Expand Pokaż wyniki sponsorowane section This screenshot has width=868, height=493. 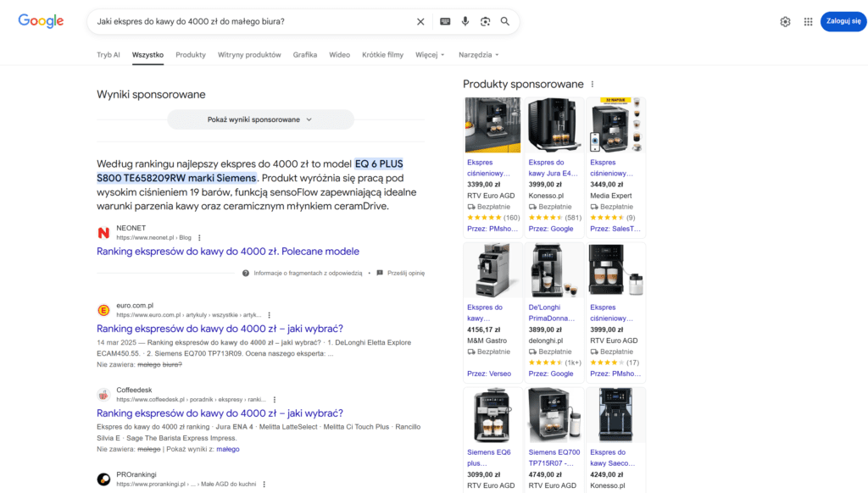260,119
